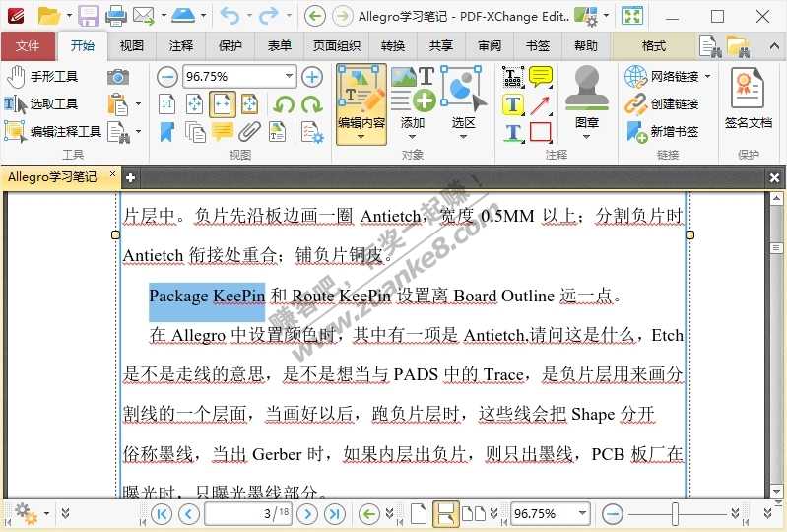Switch to the 视图 ribbon tab

coord(132,46)
